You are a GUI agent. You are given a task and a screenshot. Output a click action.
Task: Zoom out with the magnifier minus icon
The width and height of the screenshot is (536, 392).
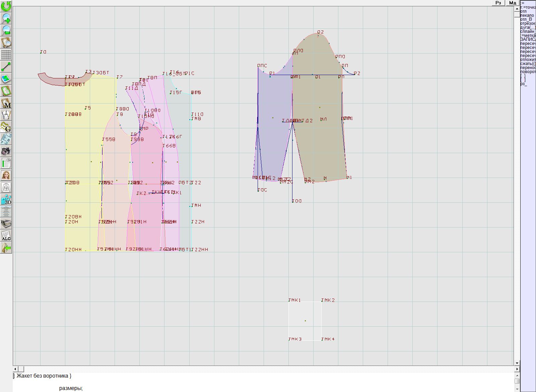[x=6, y=30]
